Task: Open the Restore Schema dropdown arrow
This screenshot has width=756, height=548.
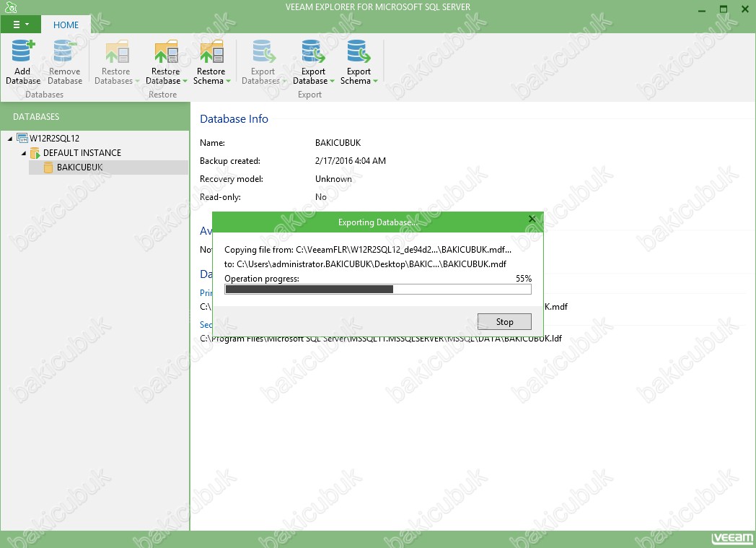Action: click(x=229, y=81)
